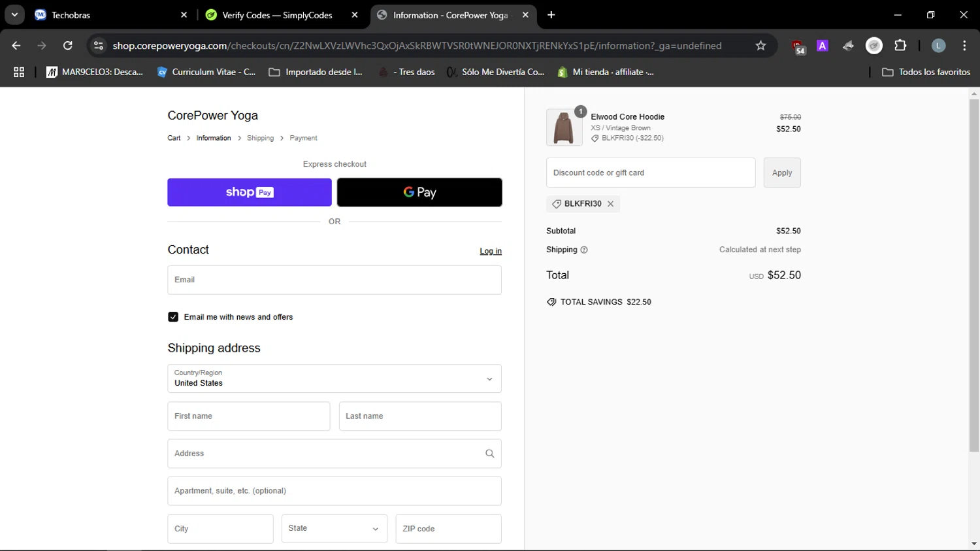Apply the discount code
This screenshot has height=551, width=980.
coord(782,173)
